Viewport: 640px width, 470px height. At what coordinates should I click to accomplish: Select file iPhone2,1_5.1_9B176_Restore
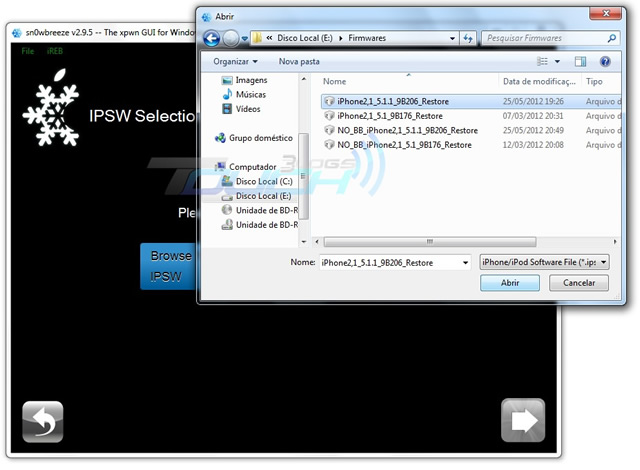pyautogui.click(x=471, y=116)
